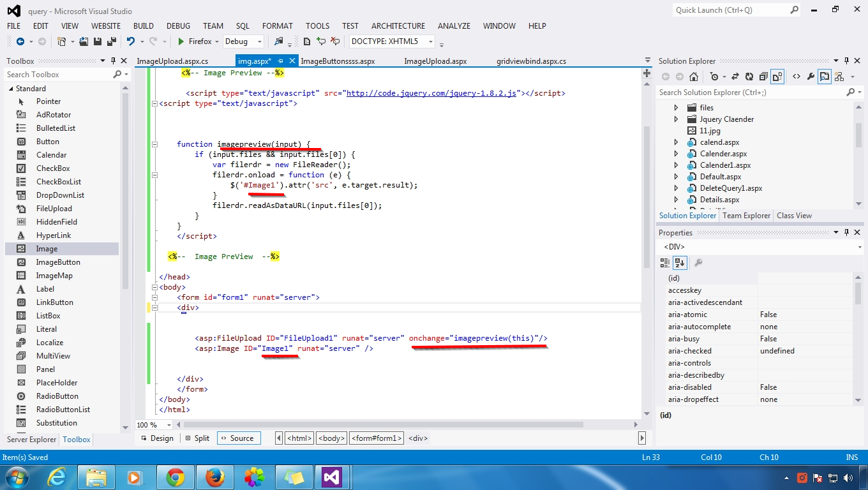This screenshot has height=490, width=868.
Task: Click the Refresh icon in Solution Explorer
Action: click(x=749, y=77)
